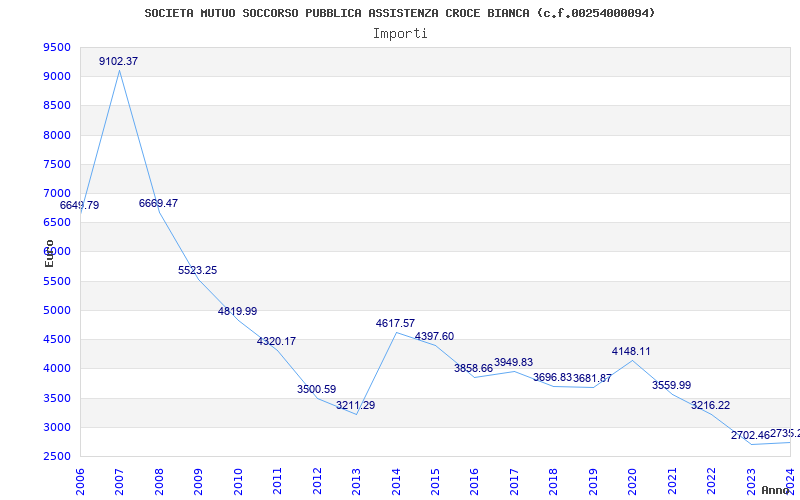Select the 5523.25 value label
This screenshot has height=500, width=800.
tap(197, 270)
